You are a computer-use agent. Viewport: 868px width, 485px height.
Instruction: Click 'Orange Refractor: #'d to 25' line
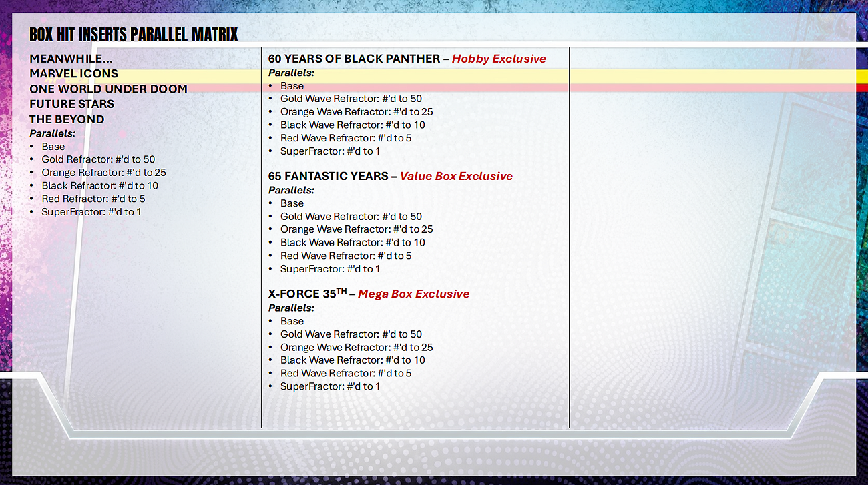pyautogui.click(x=104, y=173)
